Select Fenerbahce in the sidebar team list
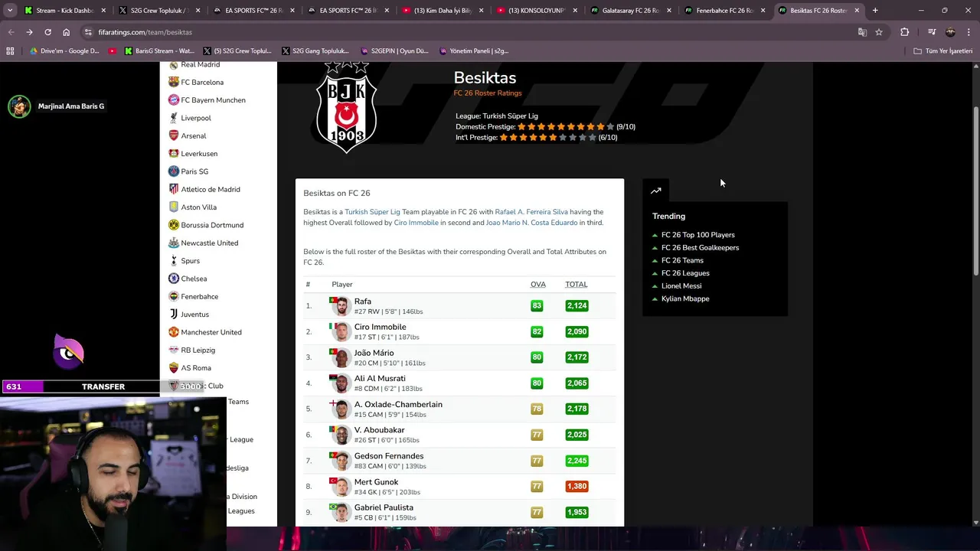Image resolution: width=980 pixels, height=551 pixels. click(200, 296)
